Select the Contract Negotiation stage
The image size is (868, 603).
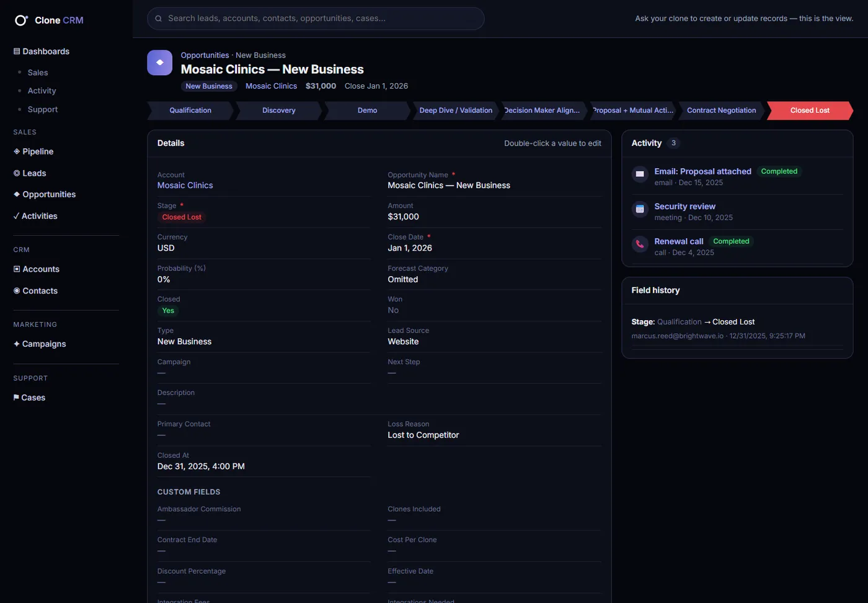[721, 110]
